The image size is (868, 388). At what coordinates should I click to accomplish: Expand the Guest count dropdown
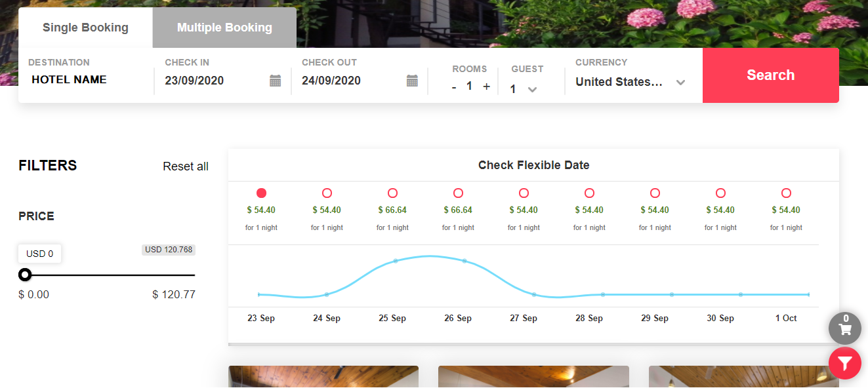tap(524, 89)
